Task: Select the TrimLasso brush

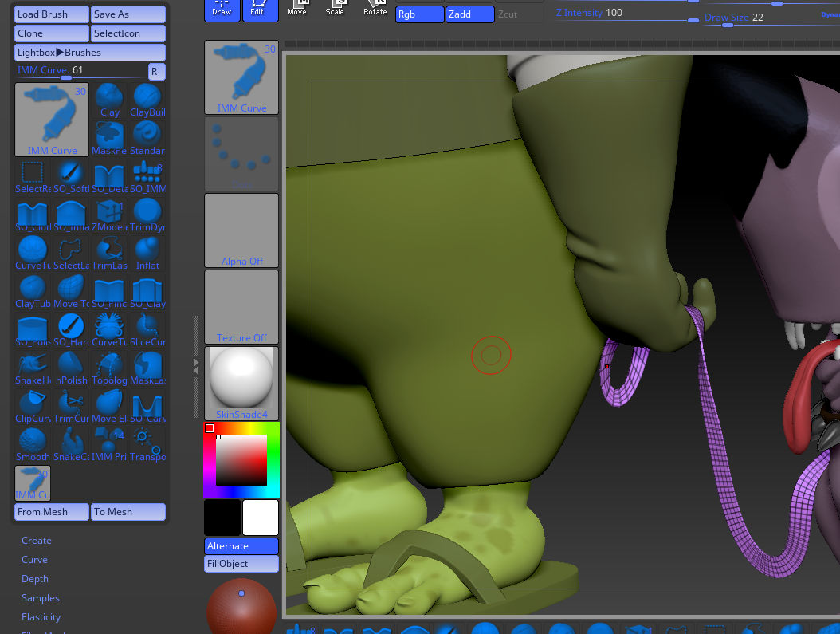Action: [109, 254]
